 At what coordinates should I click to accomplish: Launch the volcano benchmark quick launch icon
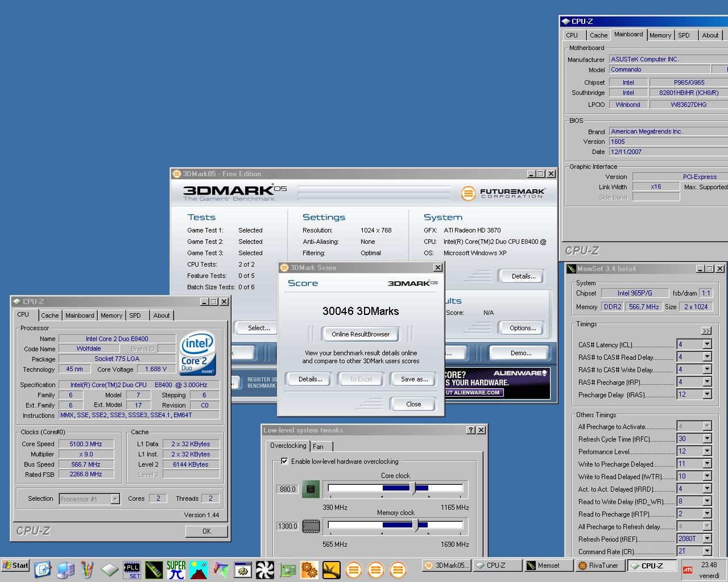[x=198, y=569]
